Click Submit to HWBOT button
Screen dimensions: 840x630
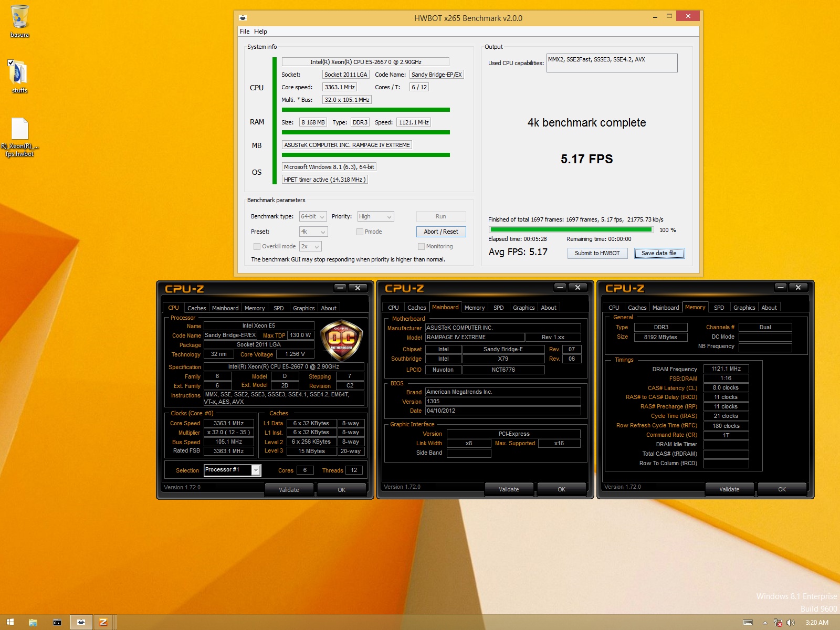(597, 253)
